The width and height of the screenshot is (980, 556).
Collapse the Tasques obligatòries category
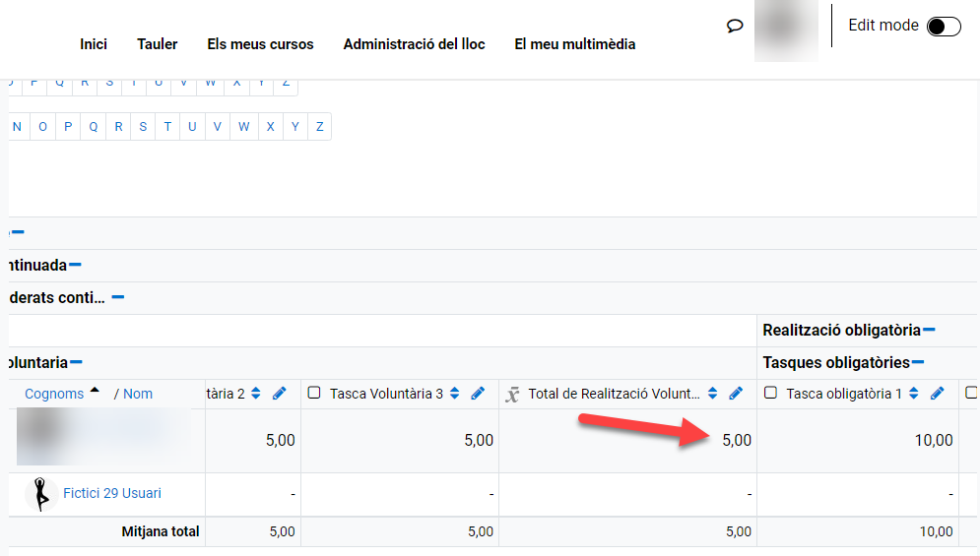pyautogui.click(x=918, y=362)
